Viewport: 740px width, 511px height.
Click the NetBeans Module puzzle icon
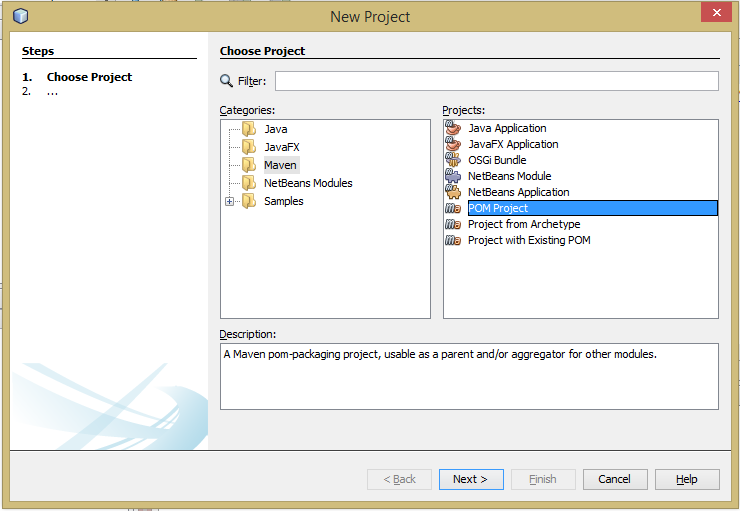click(453, 176)
